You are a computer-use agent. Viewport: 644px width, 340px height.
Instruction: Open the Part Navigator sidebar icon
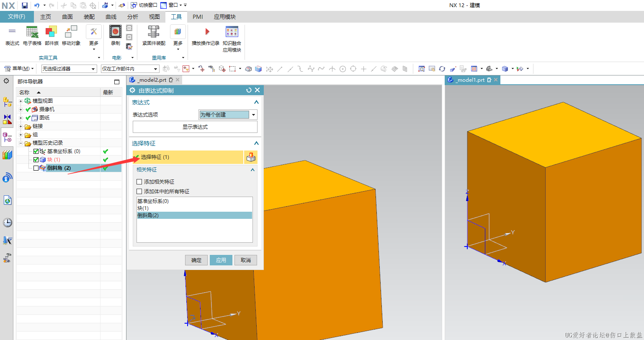pos(7,137)
